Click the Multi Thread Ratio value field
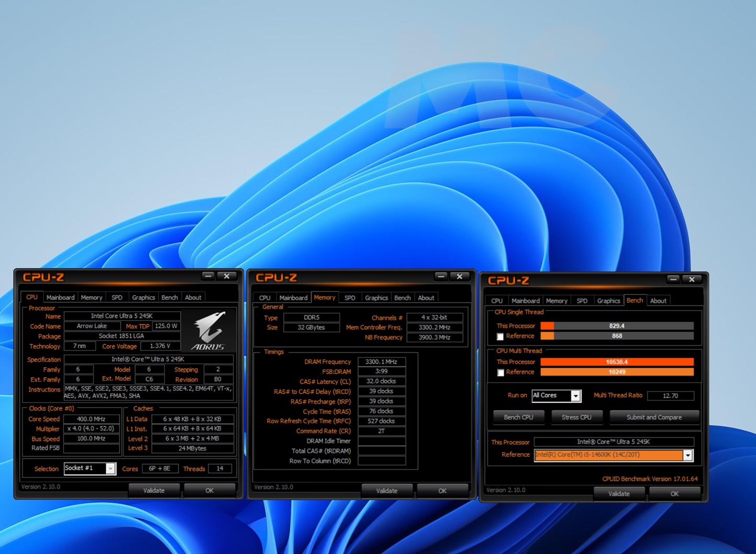The width and height of the screenshot is (756, 554). point(670,396)
